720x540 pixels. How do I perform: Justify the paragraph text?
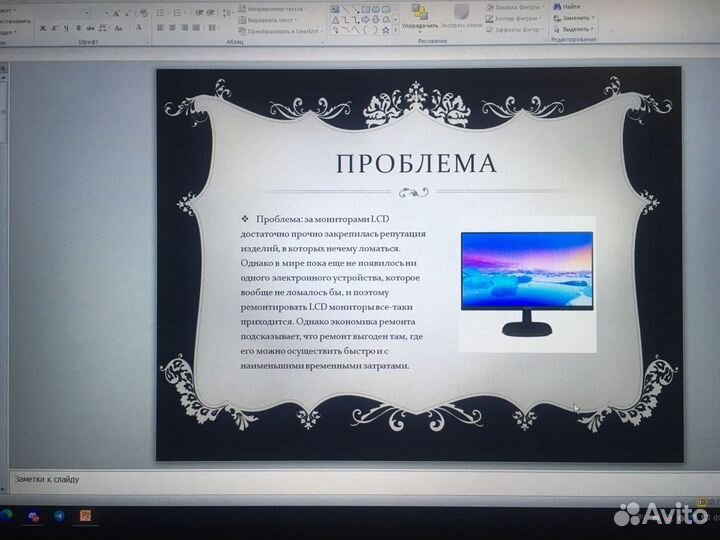pos(196,28)
